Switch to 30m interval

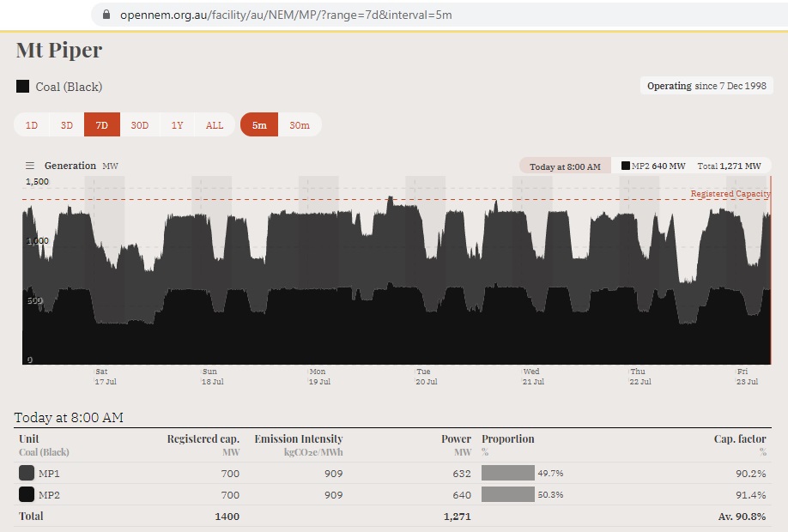[300, 125]
